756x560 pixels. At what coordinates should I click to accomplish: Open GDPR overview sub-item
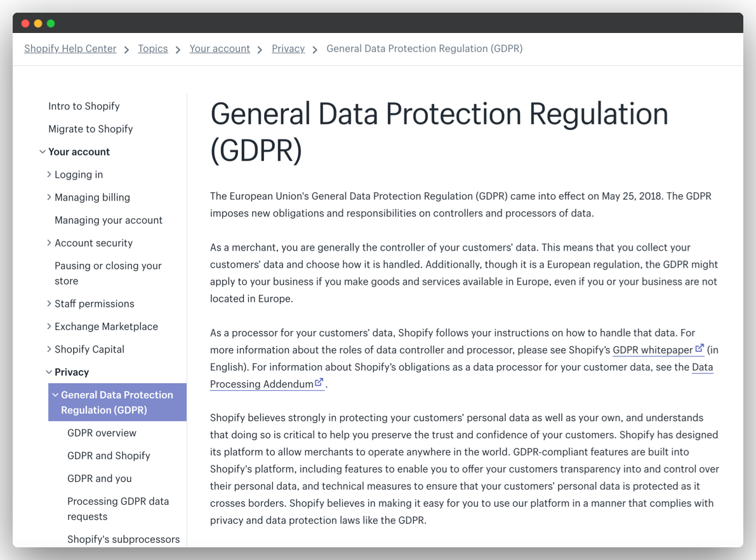click(x=102, y=433)
